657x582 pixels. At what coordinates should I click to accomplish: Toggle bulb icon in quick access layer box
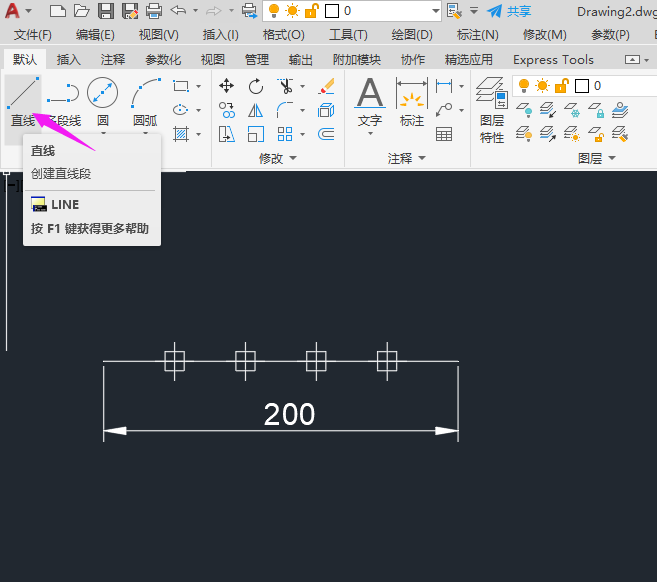point(274,11)
